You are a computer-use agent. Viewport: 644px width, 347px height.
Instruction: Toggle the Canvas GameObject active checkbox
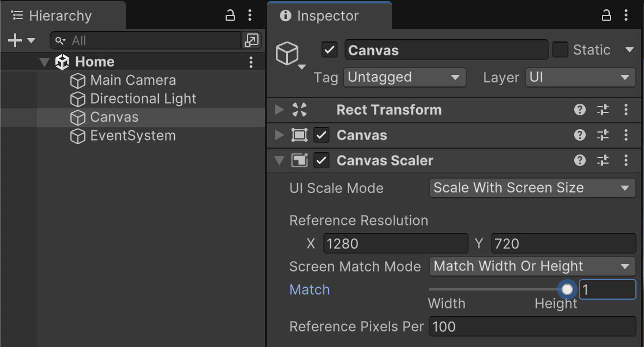point(330,50)
